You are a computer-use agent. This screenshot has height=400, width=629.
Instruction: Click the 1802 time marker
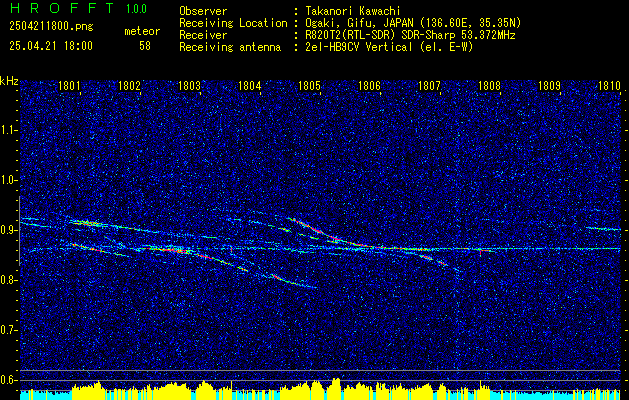130,86
